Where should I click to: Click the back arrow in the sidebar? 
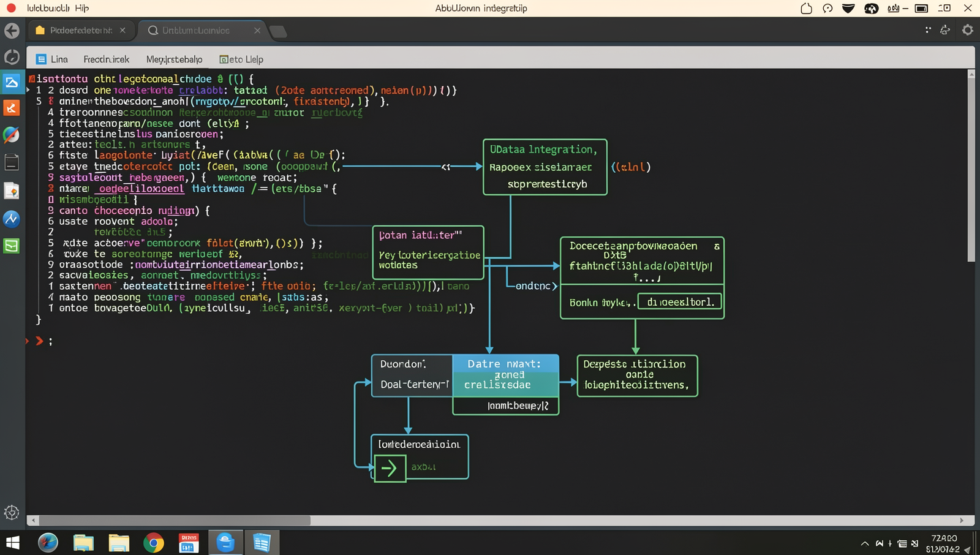pyautogui.click(x=12, y=31)
